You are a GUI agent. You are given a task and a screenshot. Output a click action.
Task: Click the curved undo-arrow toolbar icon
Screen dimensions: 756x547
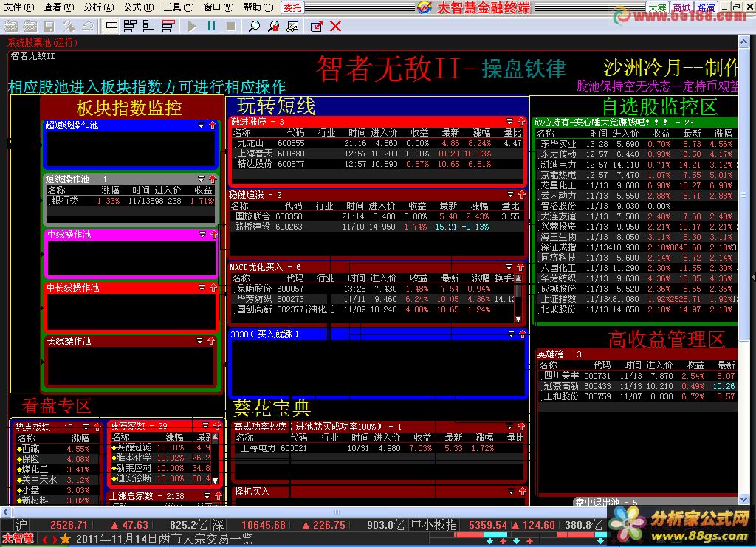[88, 26]
